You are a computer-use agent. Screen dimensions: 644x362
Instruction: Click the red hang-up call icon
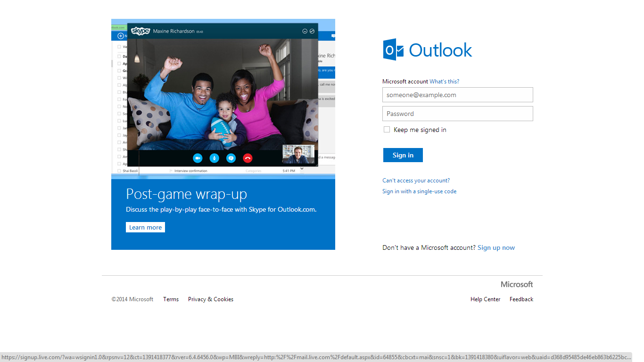(x=248, y=158)
